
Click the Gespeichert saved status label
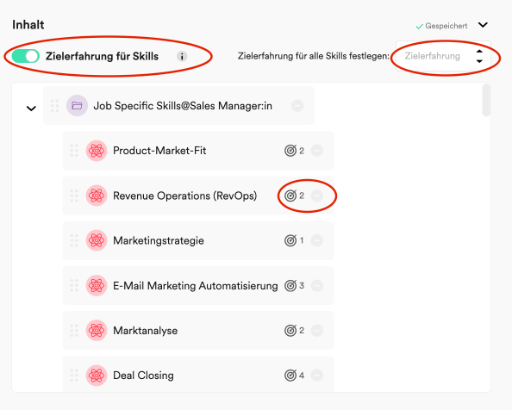point(446,26)
